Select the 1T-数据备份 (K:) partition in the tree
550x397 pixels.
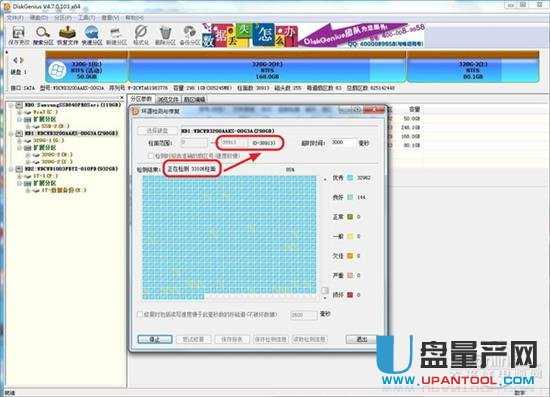click(x=63, y=190)
